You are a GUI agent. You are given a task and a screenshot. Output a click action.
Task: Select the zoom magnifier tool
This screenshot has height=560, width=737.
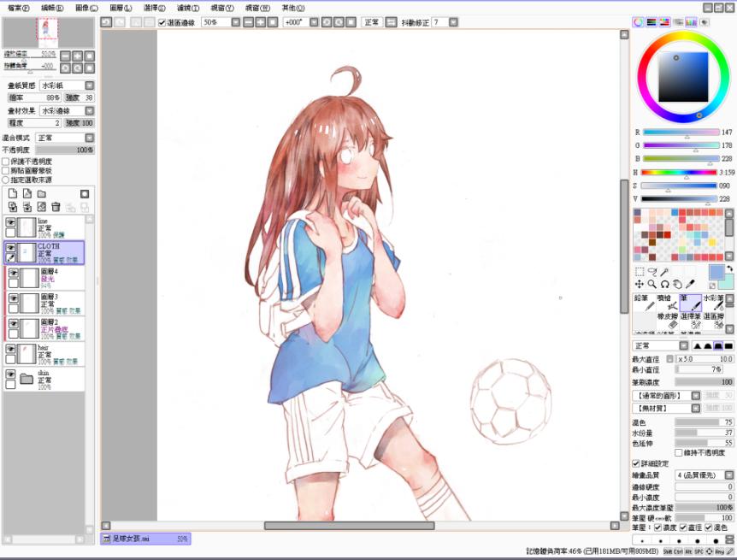(x=652, y=284)
